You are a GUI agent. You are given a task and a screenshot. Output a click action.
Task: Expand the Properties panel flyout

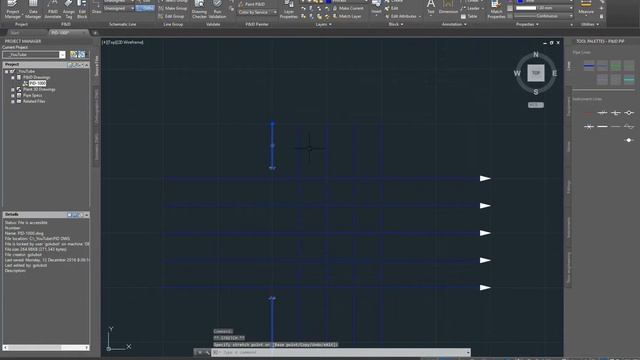click(527, 24)
